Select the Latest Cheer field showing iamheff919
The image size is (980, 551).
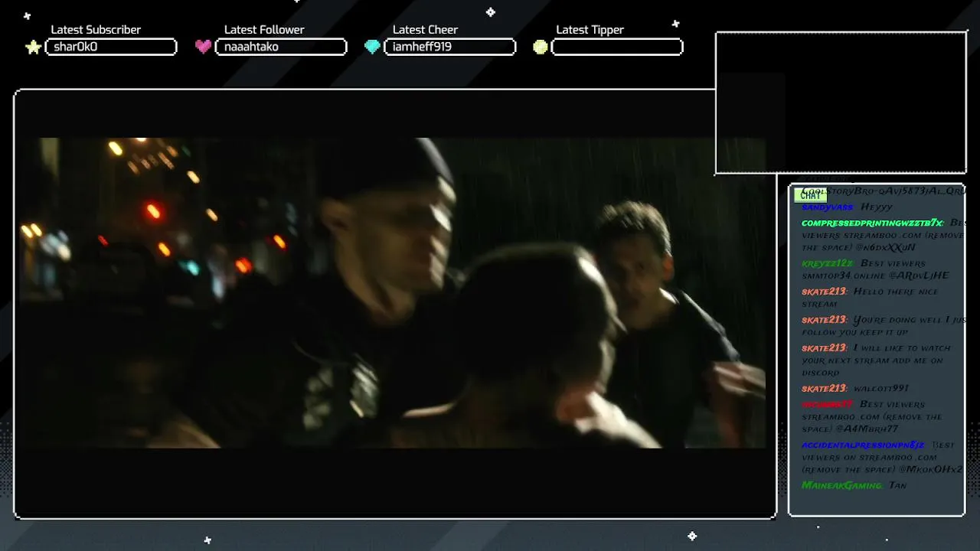click(x=450, y=47)
